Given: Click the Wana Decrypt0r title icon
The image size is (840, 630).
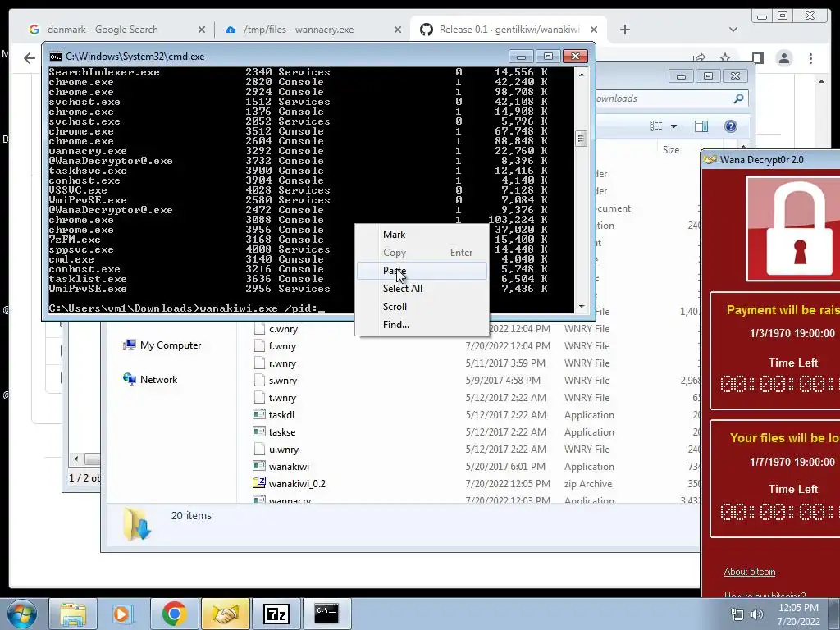Looking at the screenshot, I should click(x=710, y=160).
